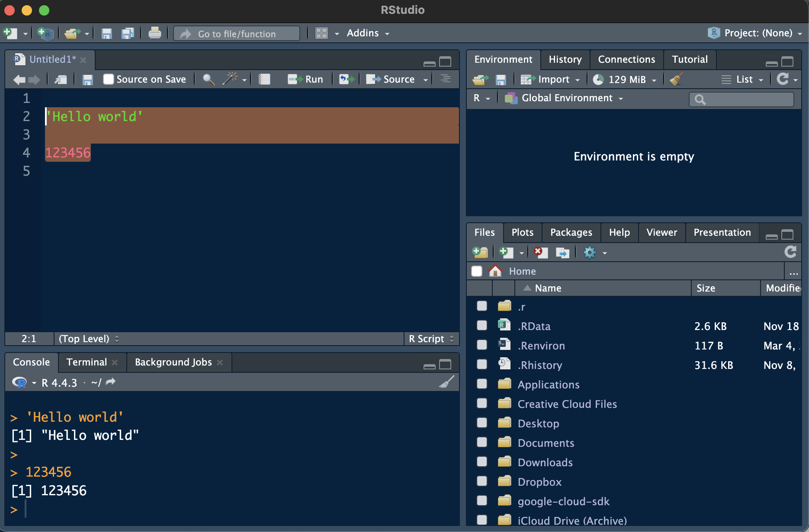Click the Go to file/function field
Image resolution: width=809 pixels, height=532 pixels.
click(237, 34)
